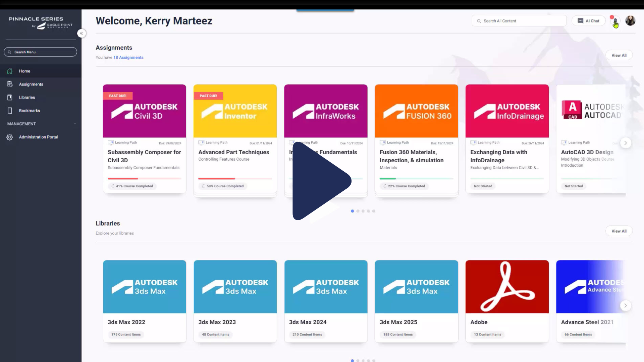Viewport: 644px width, 362px height.
Task: Collapse the sidebar with the double-chevron button
Action: (81, 33)
